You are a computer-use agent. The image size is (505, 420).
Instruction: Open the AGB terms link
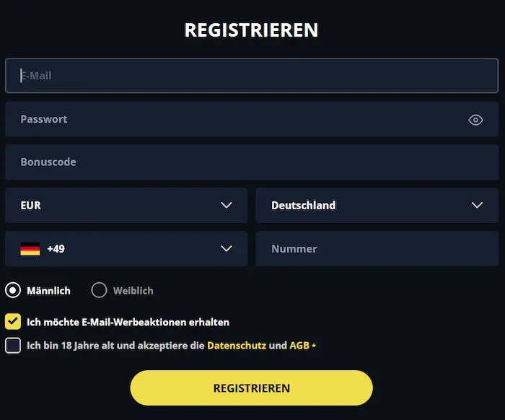pos(299,346)
